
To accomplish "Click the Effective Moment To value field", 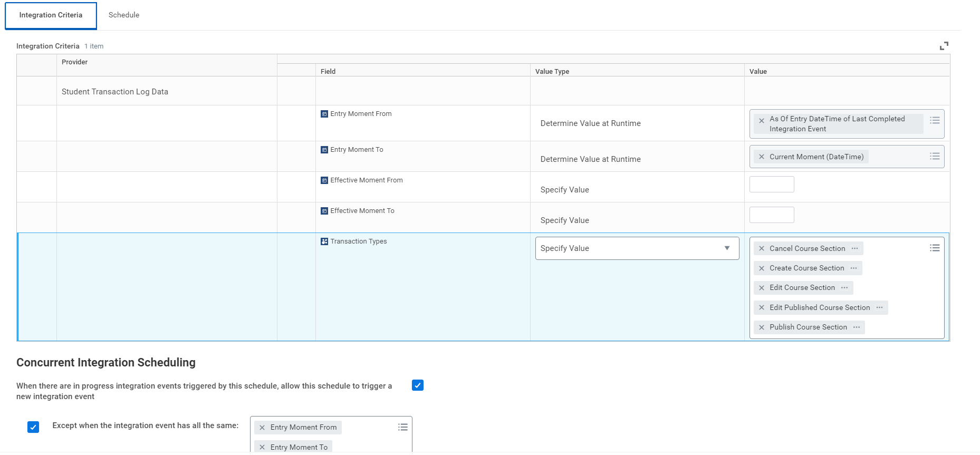I will click(771, 215).
